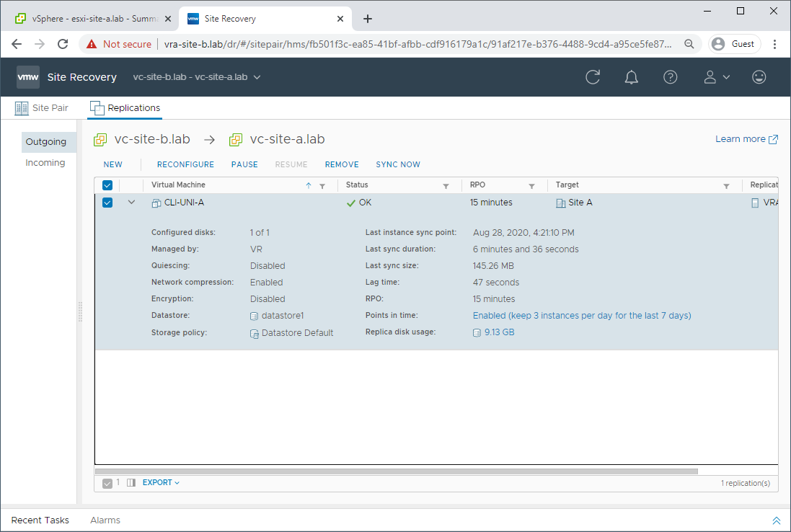791x532 pixels.
Task: Click the 9.13 GB replica disk usage link
Action: coord(500,332)
